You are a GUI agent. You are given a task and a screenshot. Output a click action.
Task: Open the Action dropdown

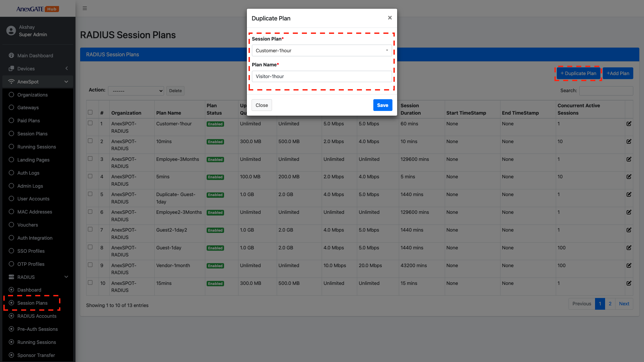136,91
